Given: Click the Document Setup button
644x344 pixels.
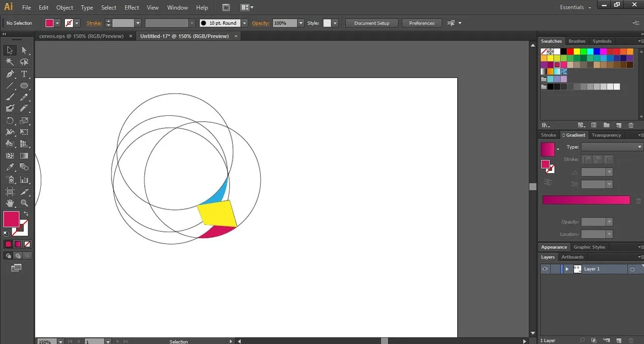Looking at the screenshot, I should tap(372, 23).
